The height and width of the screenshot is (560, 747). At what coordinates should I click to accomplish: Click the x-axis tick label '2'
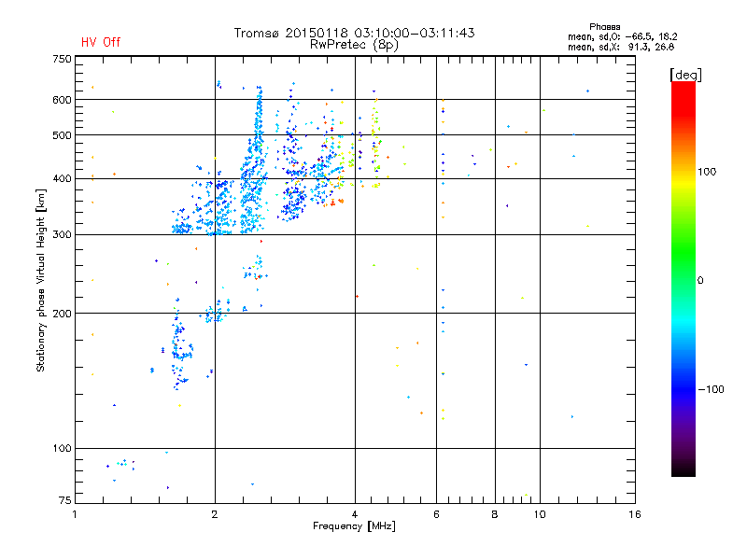215,514
